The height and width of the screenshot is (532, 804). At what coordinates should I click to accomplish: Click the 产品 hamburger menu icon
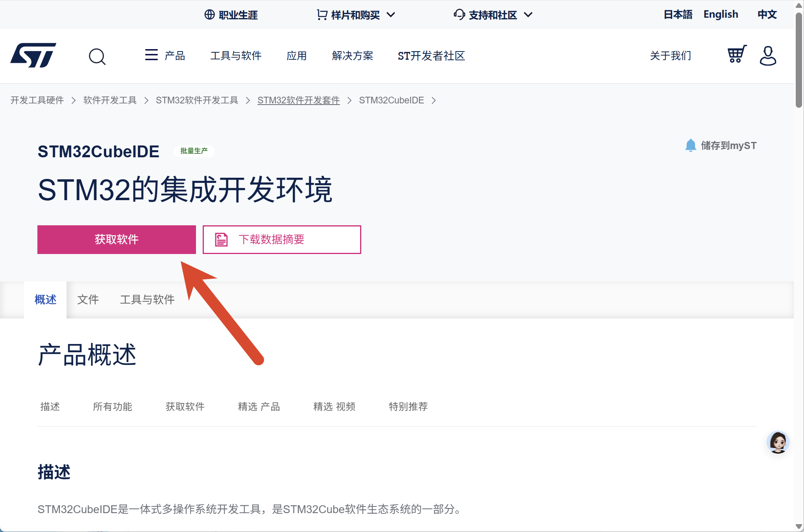(152, 55)
